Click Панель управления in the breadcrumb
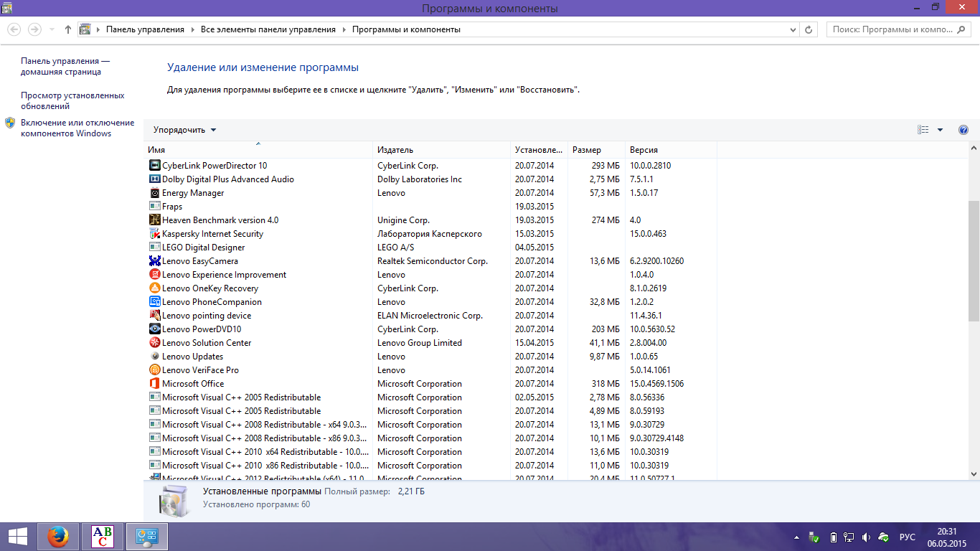980x551 pixels. (x=145, y=29)
